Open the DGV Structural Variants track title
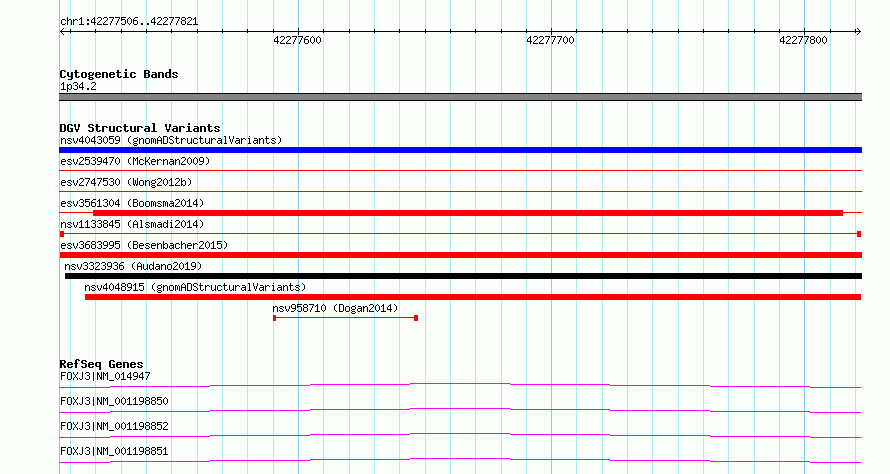Screen dimensions: 890x474 pyautogui.click(x=140, y=128)
